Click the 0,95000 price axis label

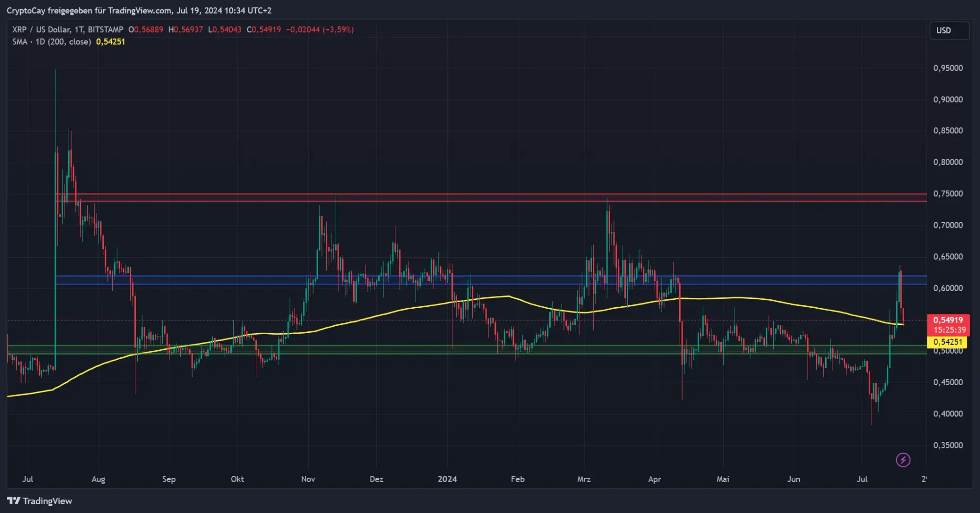(948, 68)
